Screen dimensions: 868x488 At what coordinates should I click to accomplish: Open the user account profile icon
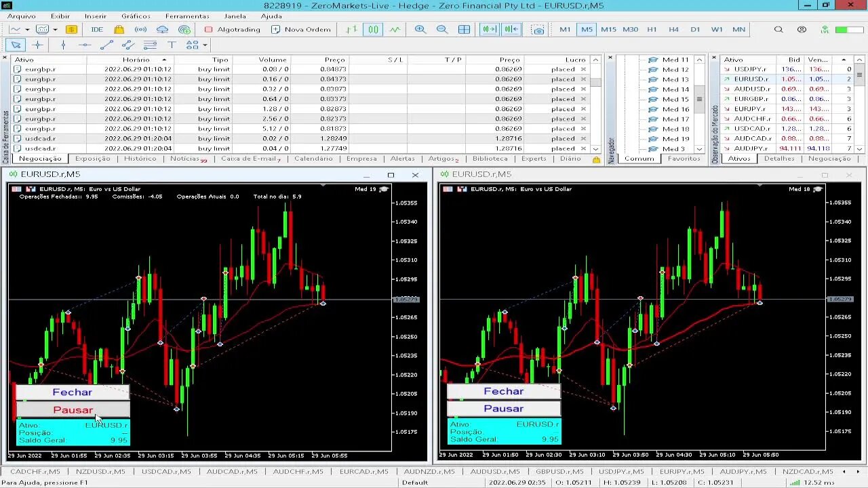tap(802, 30)
